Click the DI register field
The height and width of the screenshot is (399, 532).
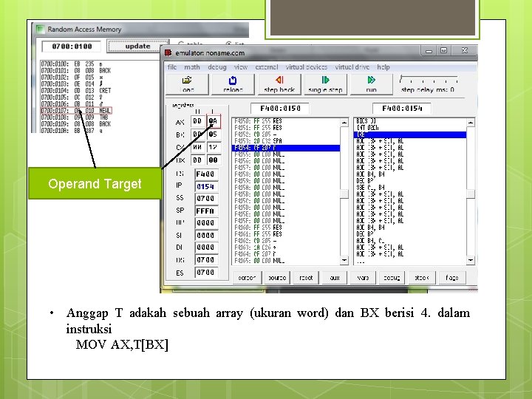(x=206, y=248)
